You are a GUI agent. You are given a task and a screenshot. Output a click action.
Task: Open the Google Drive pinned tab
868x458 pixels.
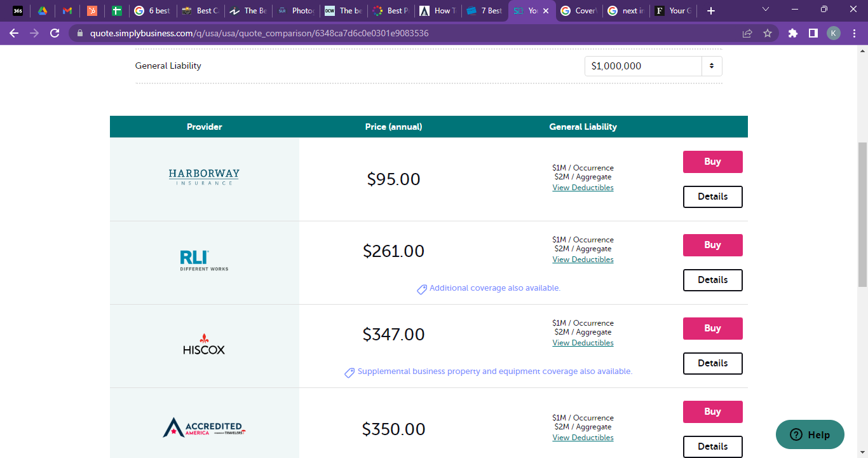[42, 11]
